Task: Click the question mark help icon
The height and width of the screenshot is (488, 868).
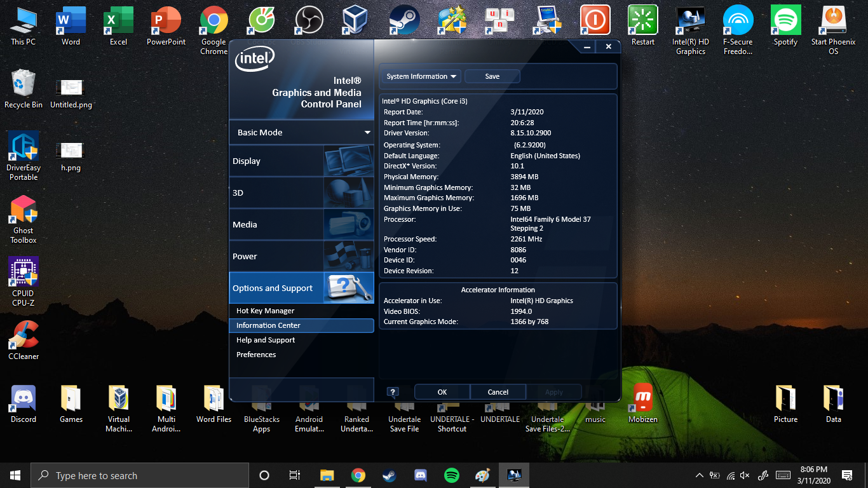Action: pyautogui.click(x=393, y=392)
